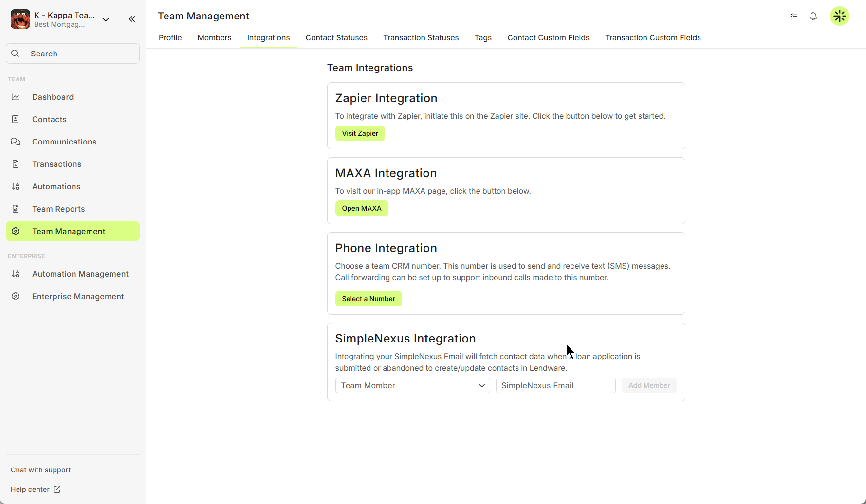Open Communications in the sidebar
The height and width of the screenshot is (504, 866).
point(64,142)
